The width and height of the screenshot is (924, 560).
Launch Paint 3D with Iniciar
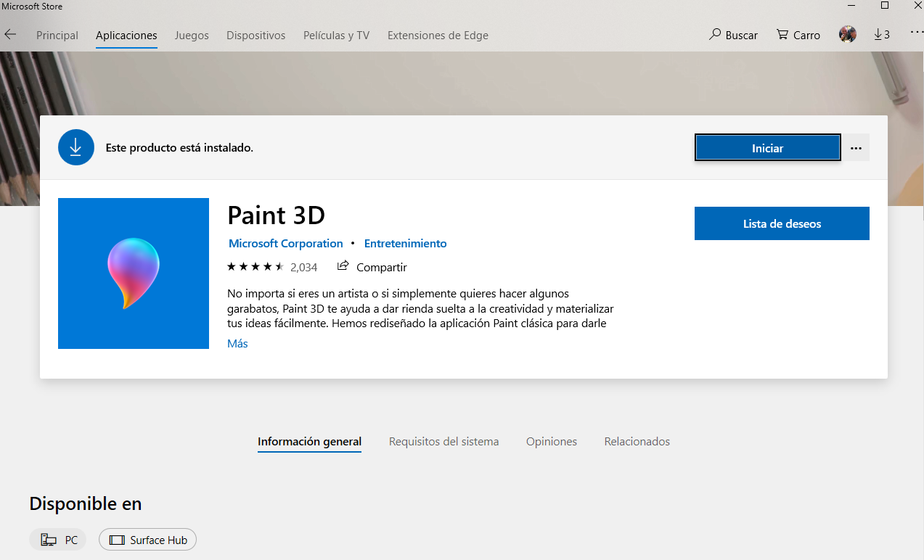767,148
